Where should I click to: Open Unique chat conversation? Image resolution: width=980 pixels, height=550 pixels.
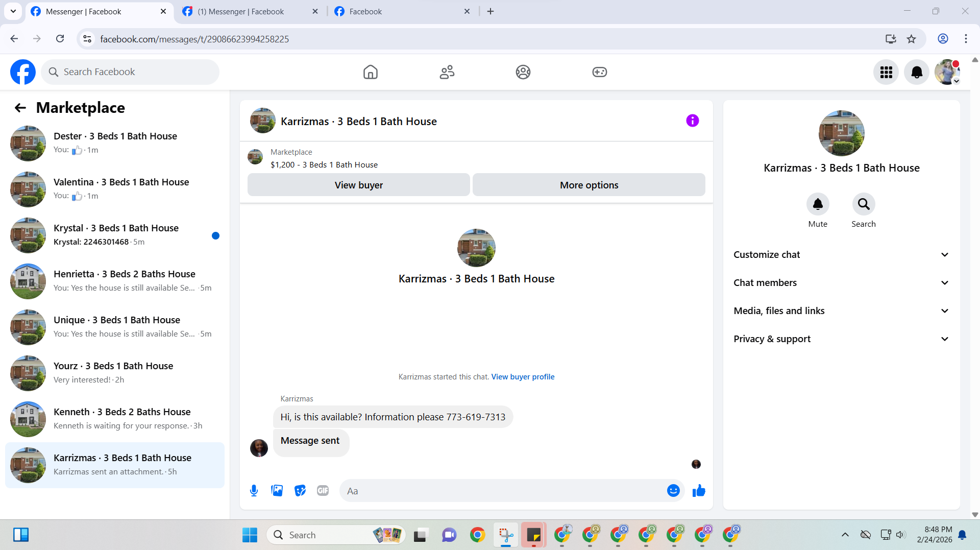[x=115, y=327]
